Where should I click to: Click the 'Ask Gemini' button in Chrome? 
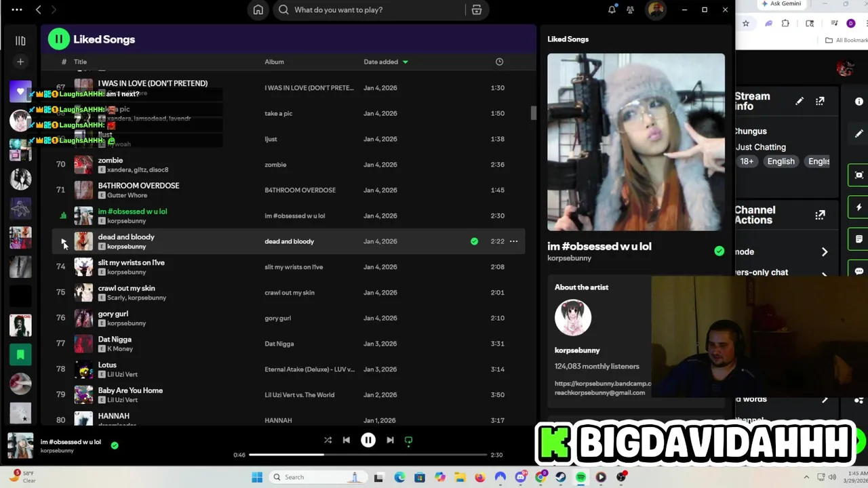point(781,3)
